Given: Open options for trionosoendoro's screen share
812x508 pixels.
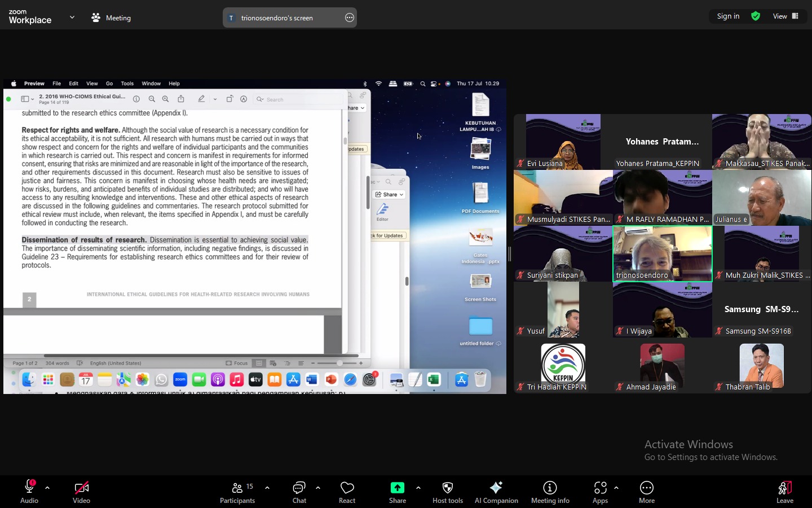Looking at the screenshot, I should 350,17.
